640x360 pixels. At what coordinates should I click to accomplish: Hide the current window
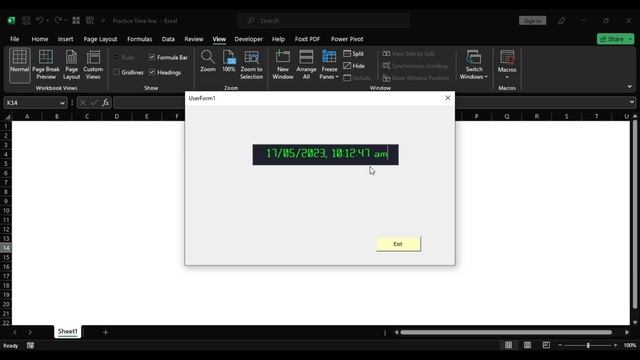pyautogui.click(x=354, y=66)
